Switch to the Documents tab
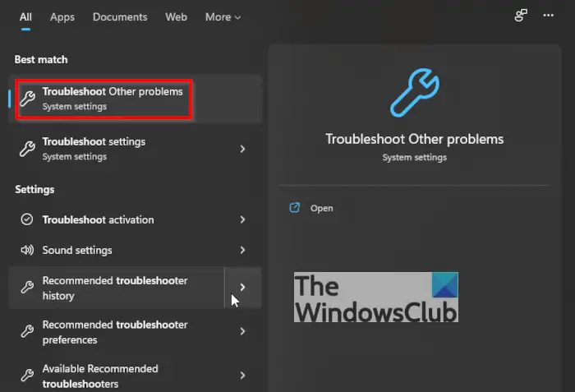 (x=120, y=17)
